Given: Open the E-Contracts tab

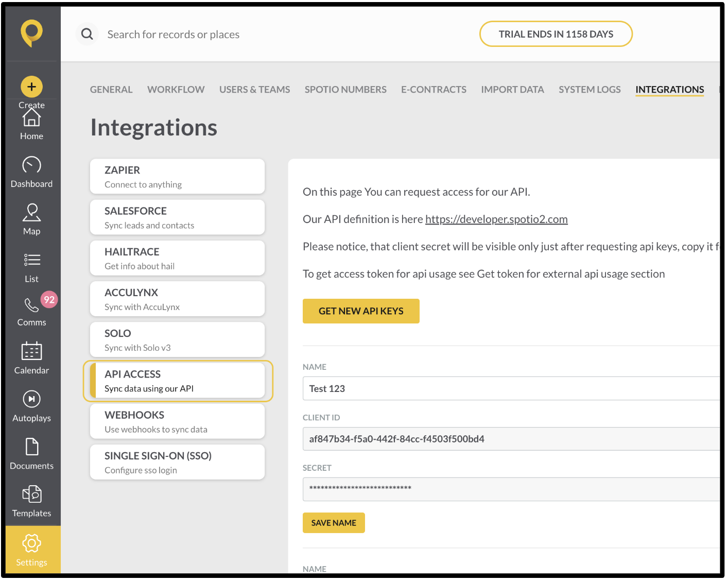Looking at the screenshot, I should pos(434,90).
